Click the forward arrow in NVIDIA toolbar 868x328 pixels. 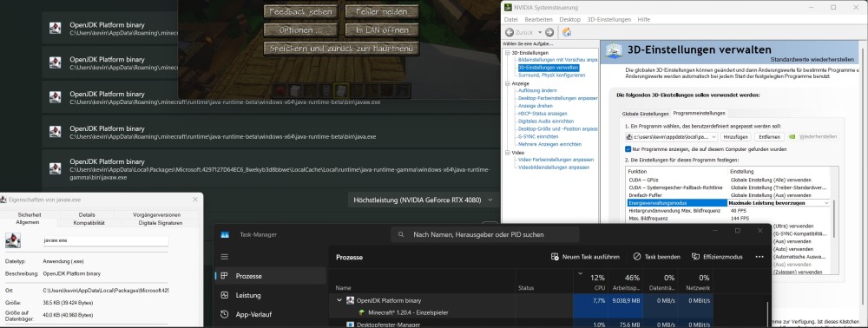(549, 33)
